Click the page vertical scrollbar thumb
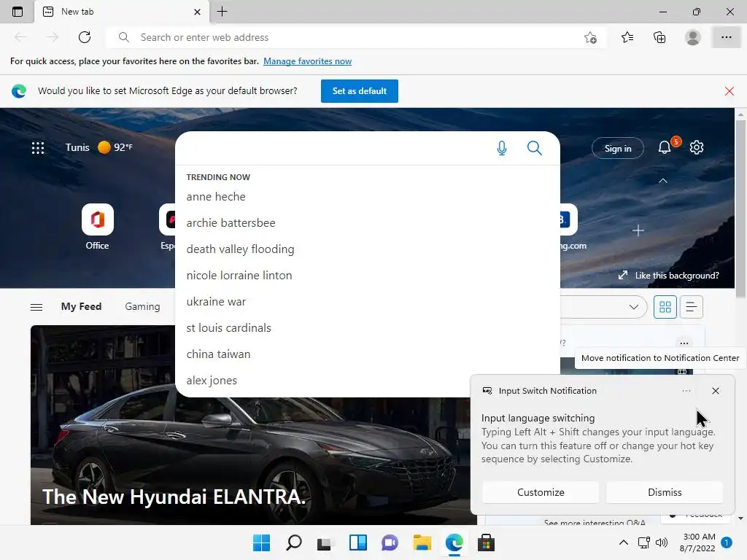This screenshot has width=747, height=560. pos(740,209)
